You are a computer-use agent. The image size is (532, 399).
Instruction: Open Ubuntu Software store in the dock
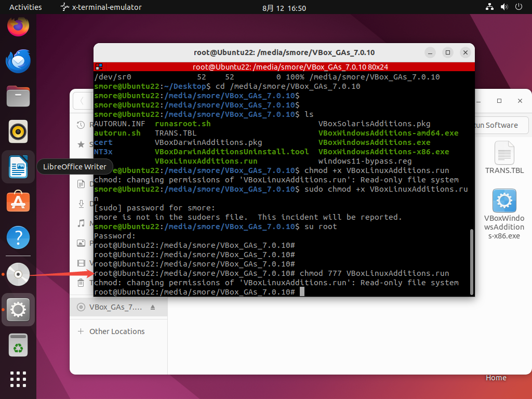click(x=18, y=202)
